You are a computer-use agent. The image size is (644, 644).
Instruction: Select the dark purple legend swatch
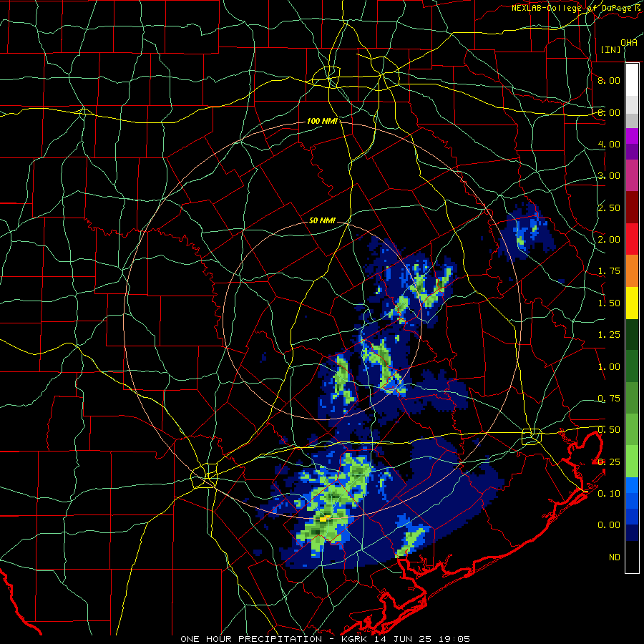point(632,152)
